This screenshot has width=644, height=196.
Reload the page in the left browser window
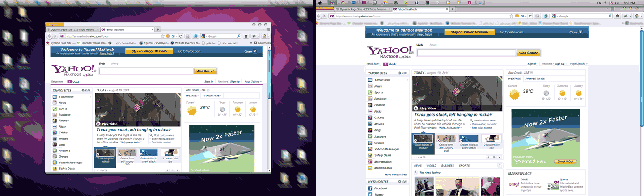pyautogui.click(x=180, y=36)
